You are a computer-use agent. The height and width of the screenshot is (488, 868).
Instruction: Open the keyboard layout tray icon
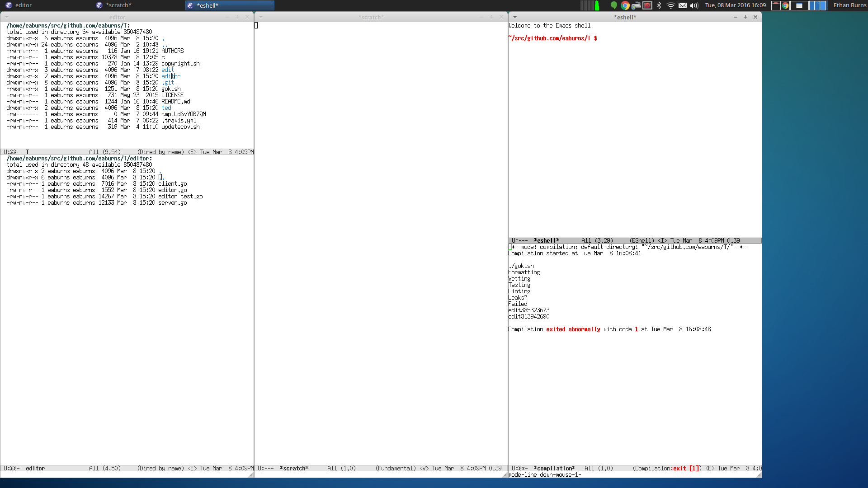[x=636, y=5]
